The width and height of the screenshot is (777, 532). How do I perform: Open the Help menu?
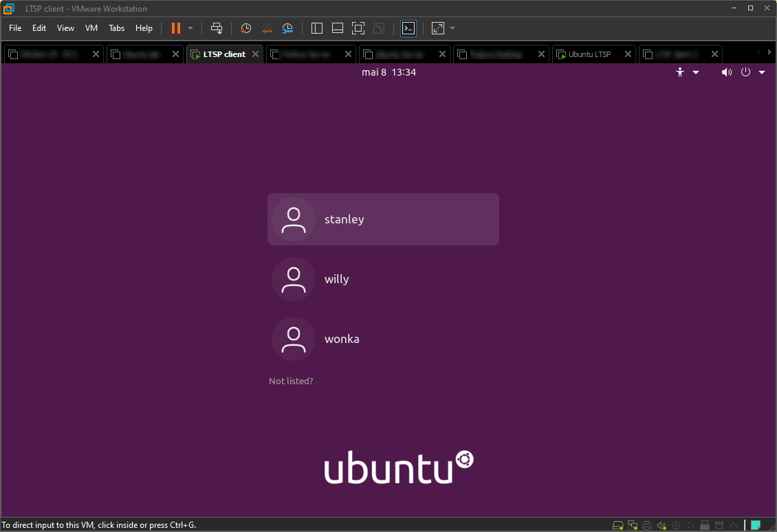(x=144, y=28)
